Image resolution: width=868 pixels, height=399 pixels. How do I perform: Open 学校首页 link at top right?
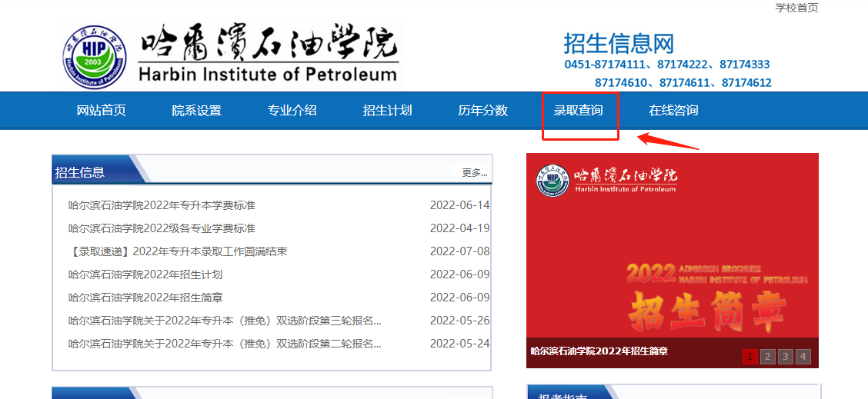point(796,8)
